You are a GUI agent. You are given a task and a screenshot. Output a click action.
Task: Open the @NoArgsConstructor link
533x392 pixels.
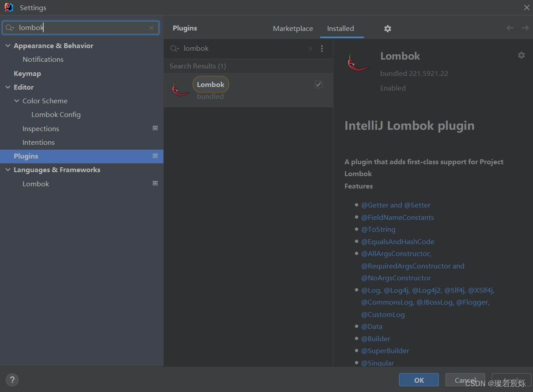pos(396,278)
